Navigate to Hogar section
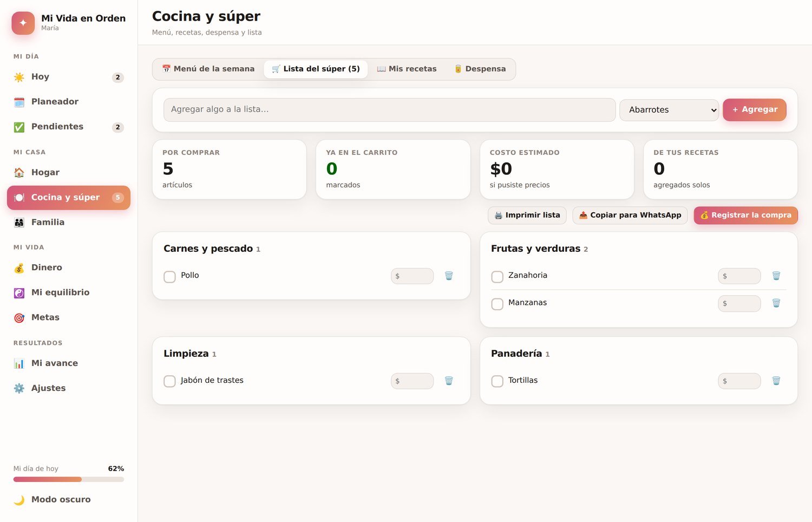 [x=69, y=173]
